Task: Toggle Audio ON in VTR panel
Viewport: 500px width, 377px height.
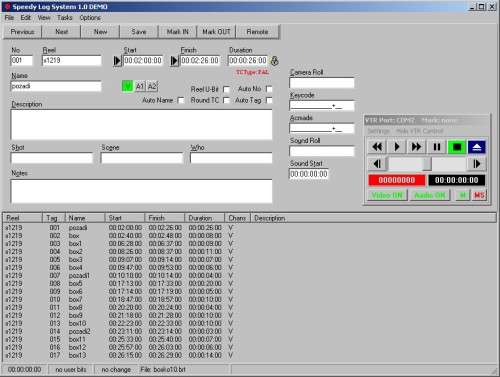Action: click(430, 195)
